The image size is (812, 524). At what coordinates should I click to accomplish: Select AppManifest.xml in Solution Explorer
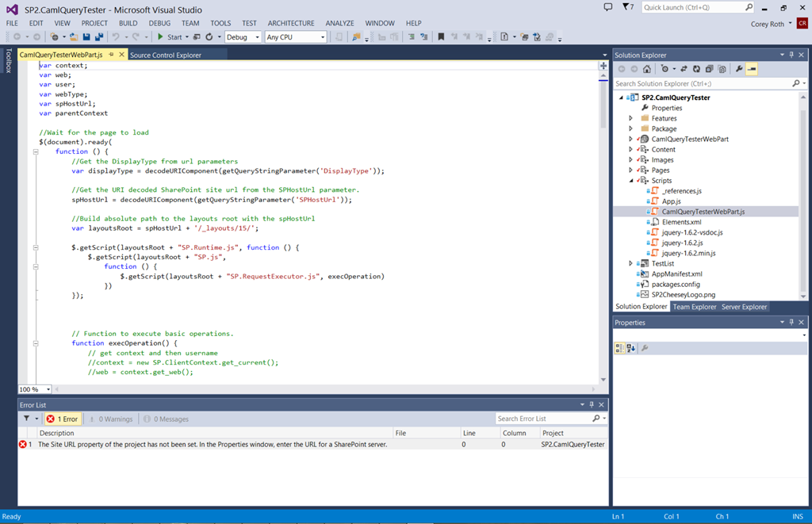pyautogui.click(x=677, y=273)
